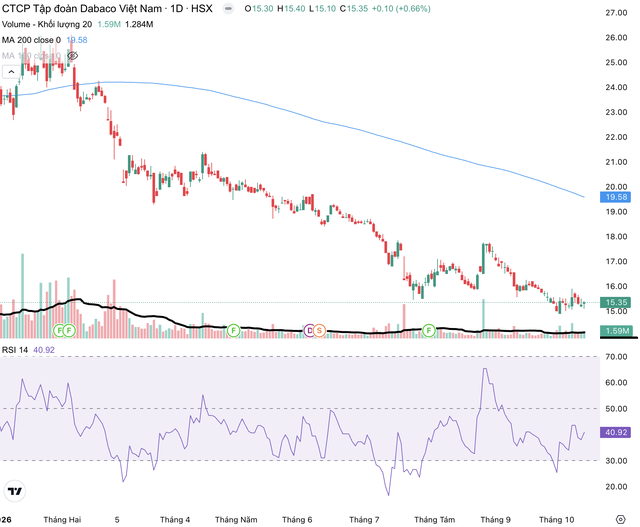
Task: Click the Tháng Hai time axis label
Action: click(x=62, y=520)
